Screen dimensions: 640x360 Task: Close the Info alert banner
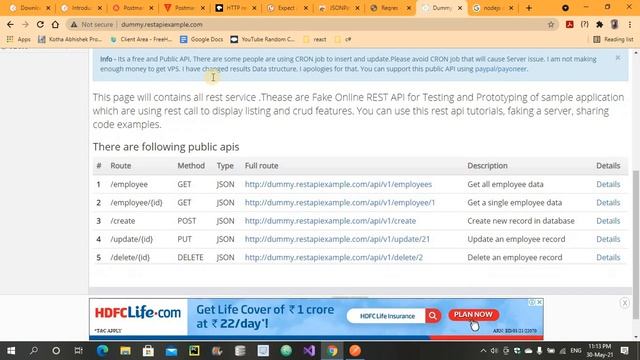618,58
